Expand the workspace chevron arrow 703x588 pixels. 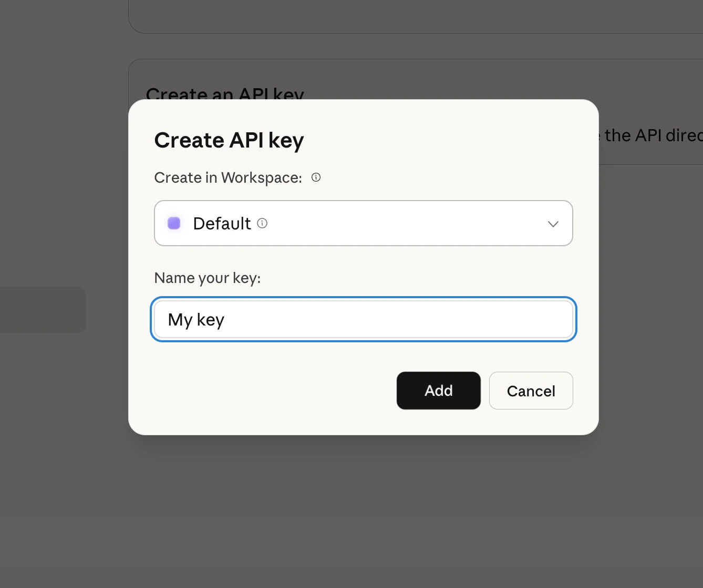553,224
